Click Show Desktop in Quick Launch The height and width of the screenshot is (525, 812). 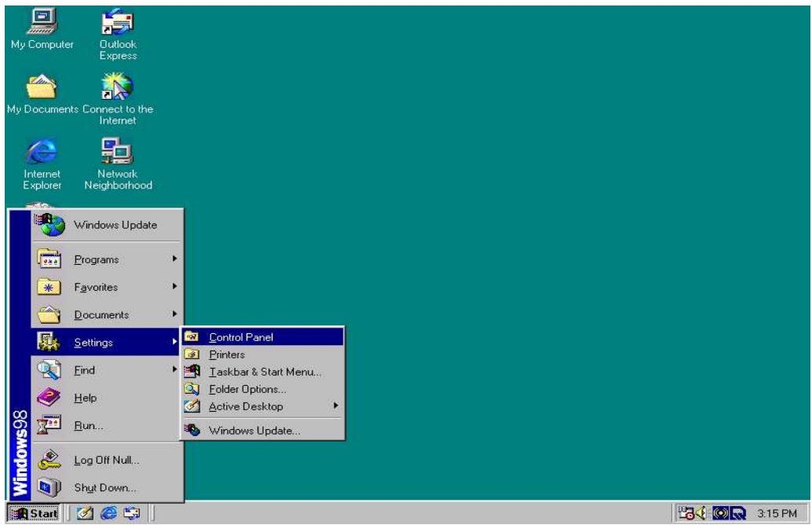click(85, 513)
